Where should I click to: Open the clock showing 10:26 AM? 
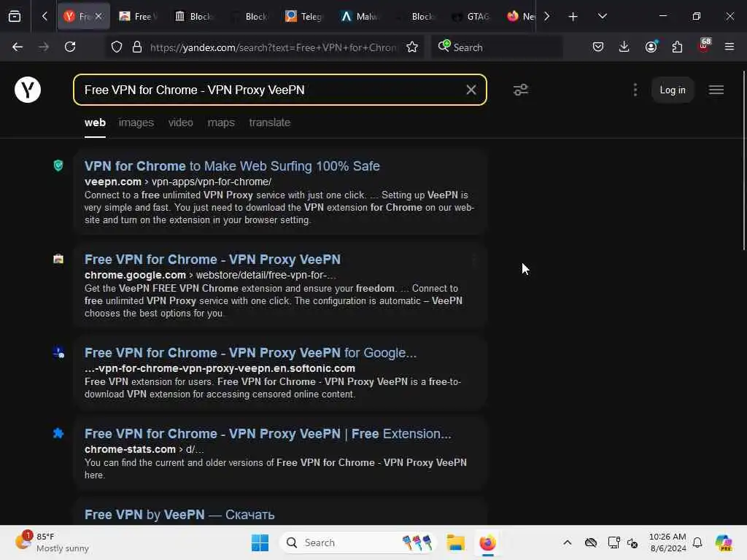pos(668,542)
